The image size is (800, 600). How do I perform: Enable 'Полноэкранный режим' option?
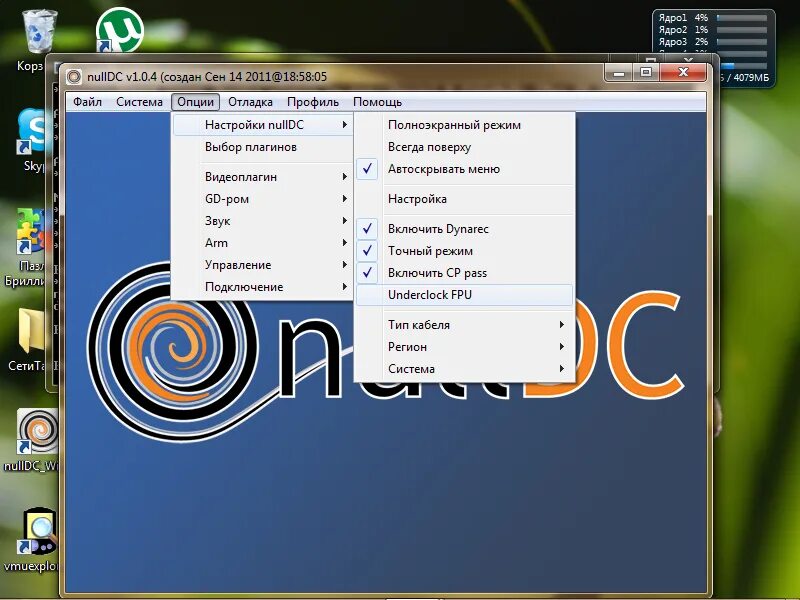464,125
